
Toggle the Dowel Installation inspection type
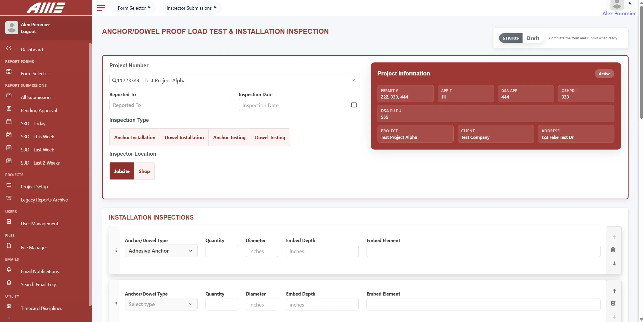[184, 137]
